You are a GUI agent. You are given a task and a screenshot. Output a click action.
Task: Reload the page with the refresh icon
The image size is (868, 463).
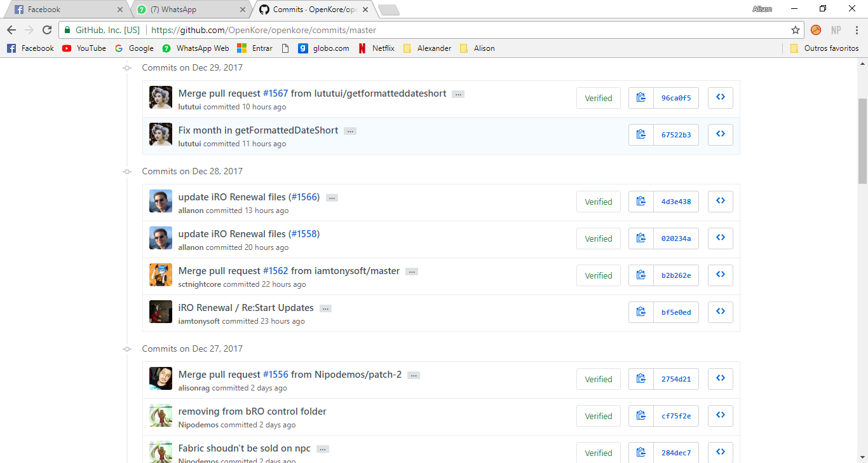tap(47, 30)
